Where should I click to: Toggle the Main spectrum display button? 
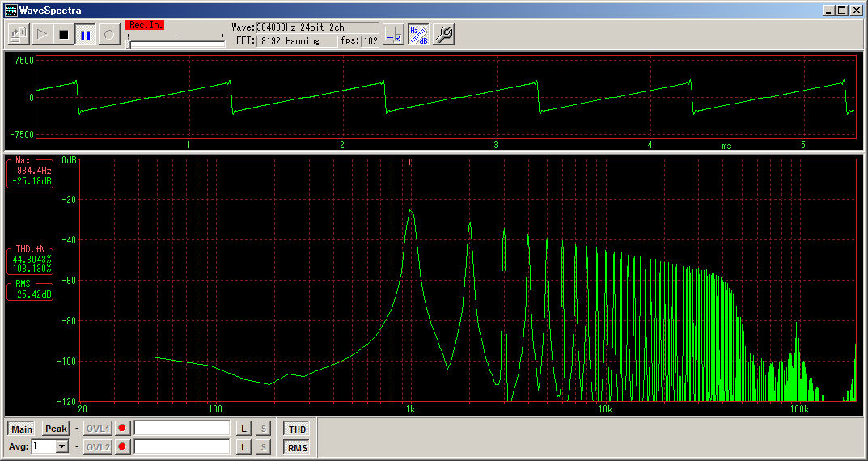pos(22,429)
